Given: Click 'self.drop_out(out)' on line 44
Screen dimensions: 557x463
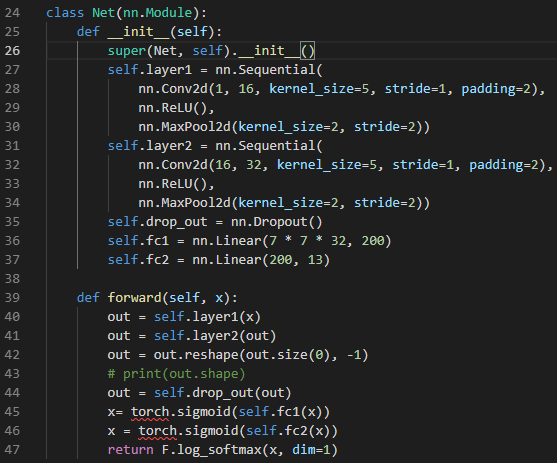Looking at the screenshot, I should 222,393.
